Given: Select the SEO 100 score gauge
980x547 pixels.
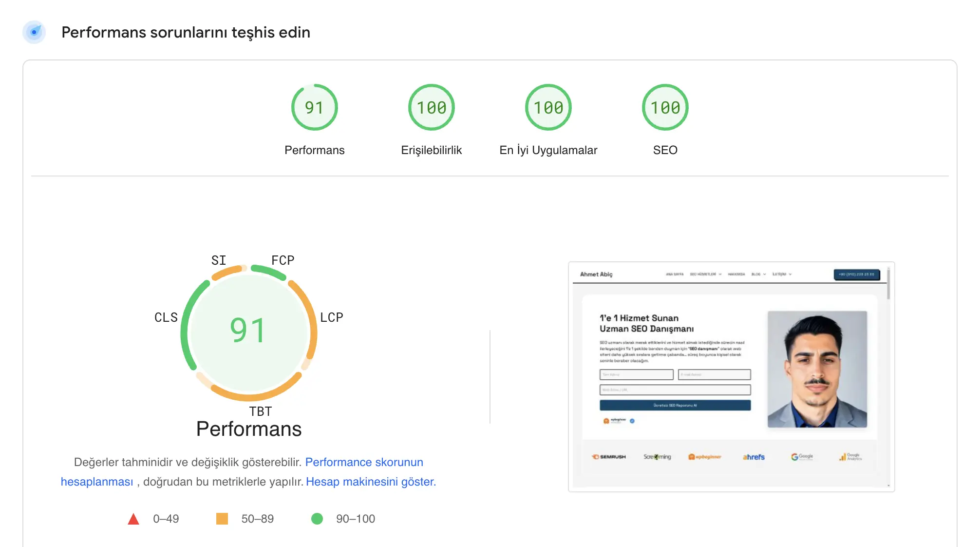Looking at the screenshot, I should click(x=665, y=107).
